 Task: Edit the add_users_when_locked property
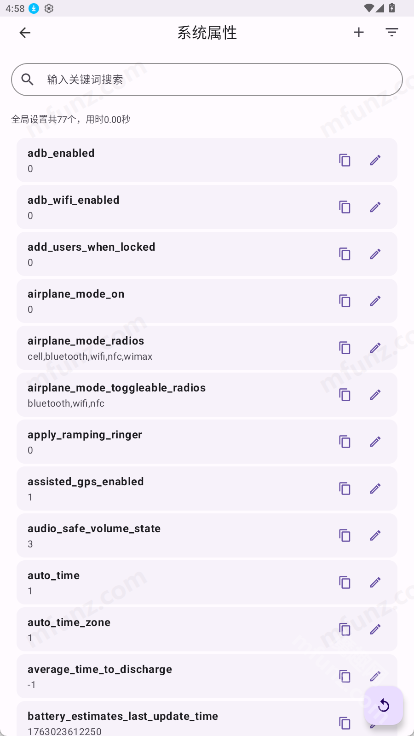[x=375, y=254]
